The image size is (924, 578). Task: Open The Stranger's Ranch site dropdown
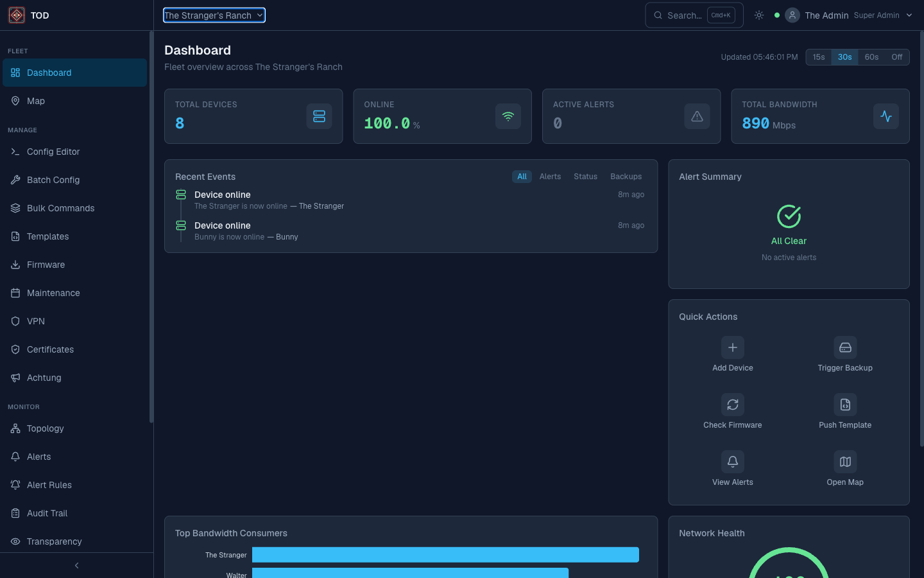tap(214, 15)
